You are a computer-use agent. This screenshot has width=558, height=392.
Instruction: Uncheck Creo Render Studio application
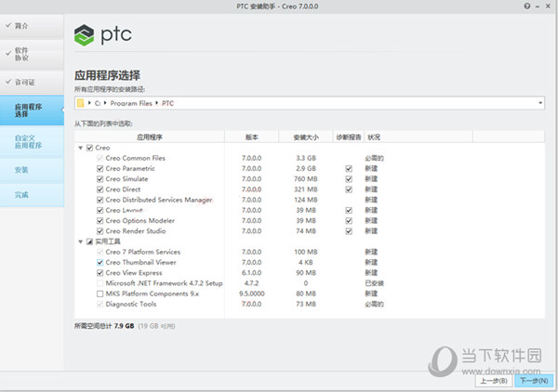(100, 231)
